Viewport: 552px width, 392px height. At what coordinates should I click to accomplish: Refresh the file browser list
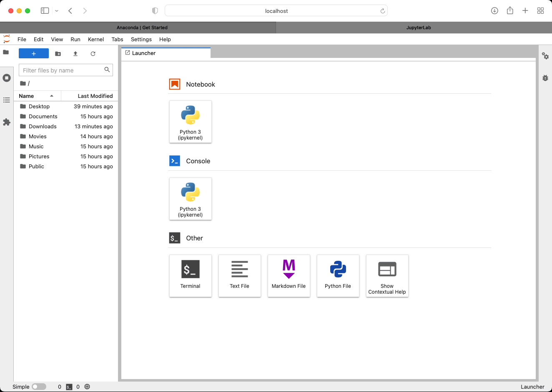coord(93,54)
